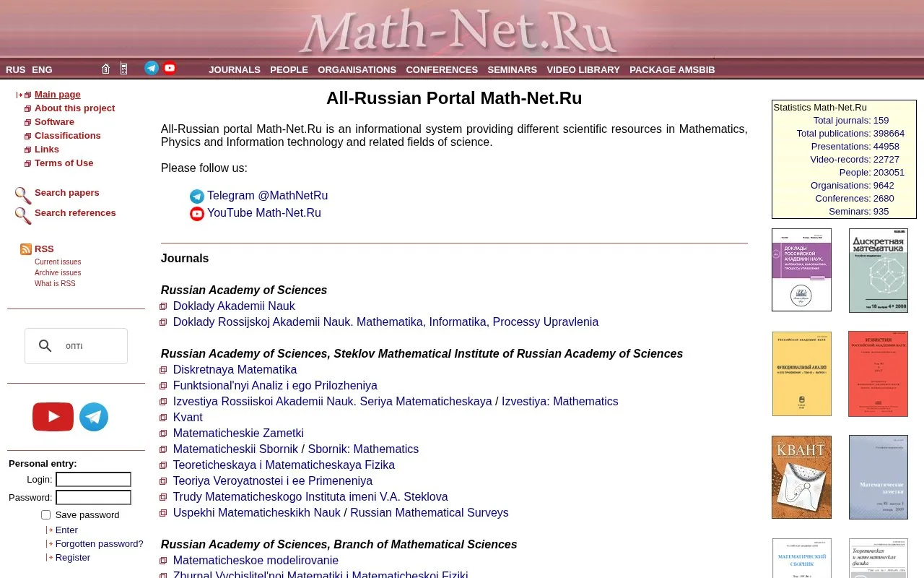Open the Diskretnaya Matematika cover thumbnail
The width and height of the screenshot is (924, 578).
pyautogui.click(x=879, y=270)
